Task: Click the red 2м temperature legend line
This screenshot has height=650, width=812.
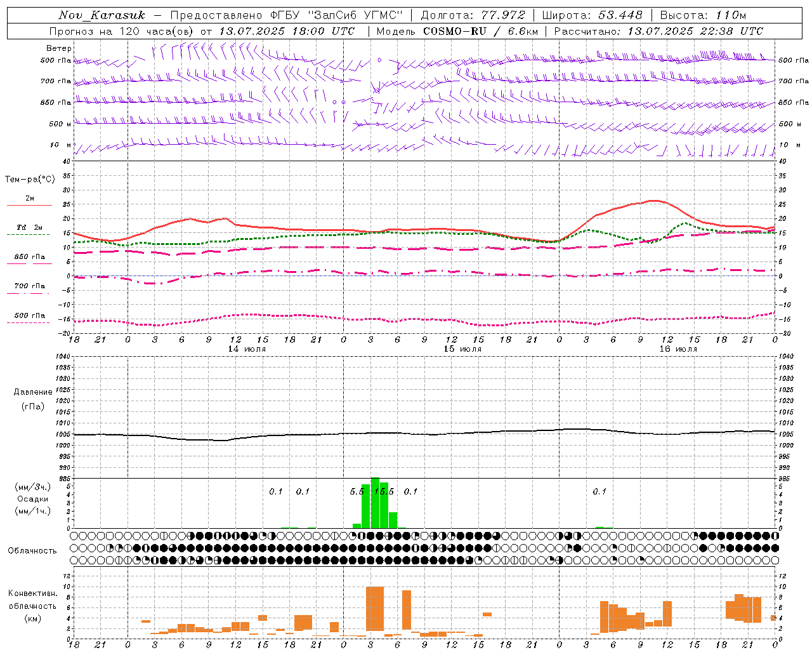Action: click(29, 205)
